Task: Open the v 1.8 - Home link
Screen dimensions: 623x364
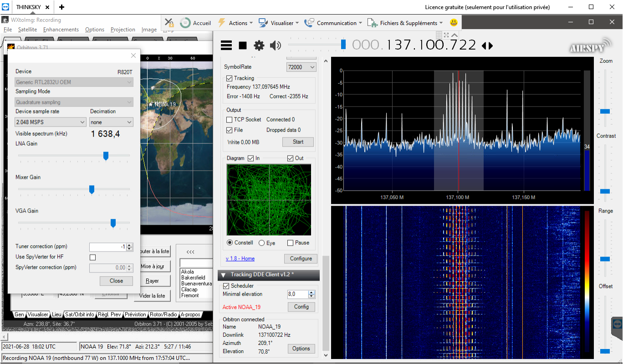Action: click(240, 258)
